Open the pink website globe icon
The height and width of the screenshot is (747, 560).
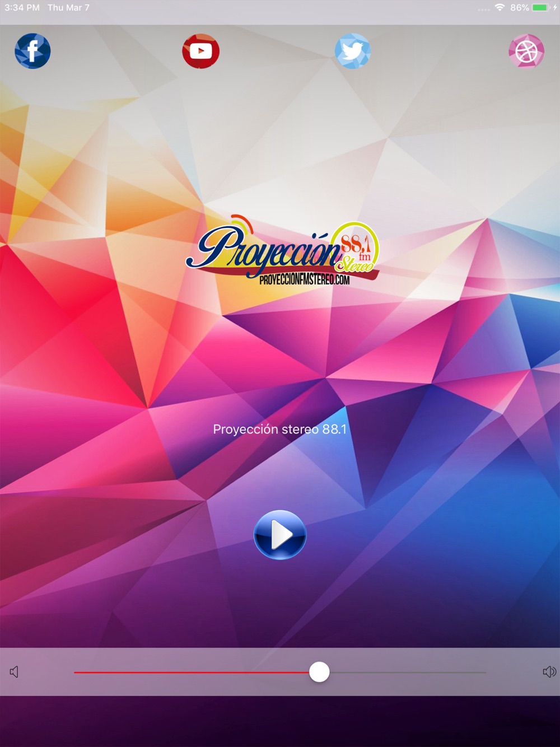point(526,51)
